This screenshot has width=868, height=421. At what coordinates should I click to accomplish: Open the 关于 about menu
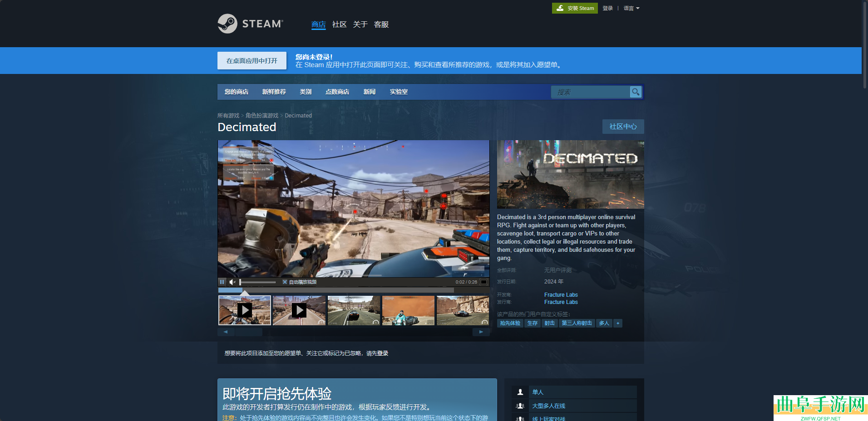[360, 24]
